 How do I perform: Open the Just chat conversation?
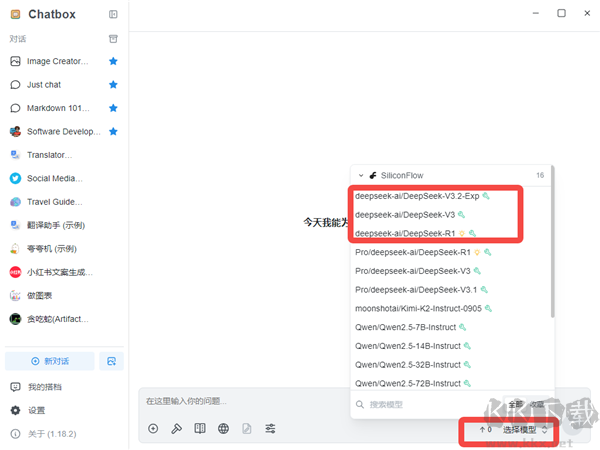(x=64, y=85)
